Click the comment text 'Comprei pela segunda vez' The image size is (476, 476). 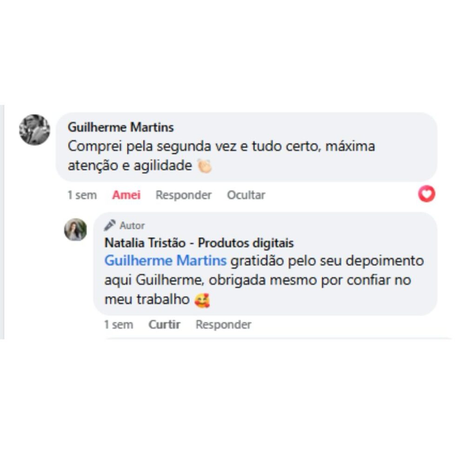[152, 146]
